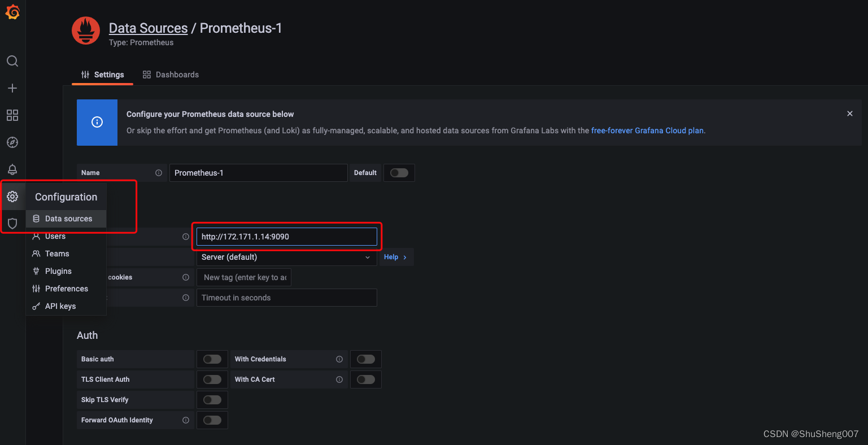Click the info icon beside URL field
The width and height of the screenshot is (868, 445).
pos(186,237)
